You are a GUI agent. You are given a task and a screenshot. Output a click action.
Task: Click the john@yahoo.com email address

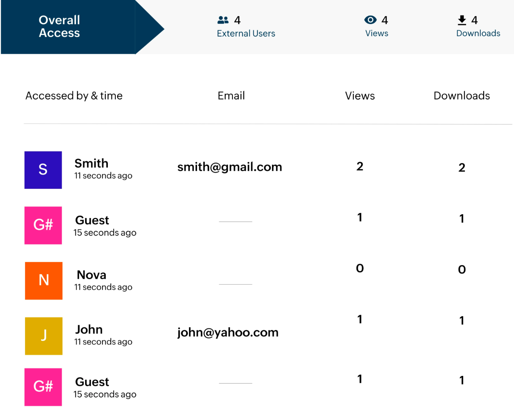tap(228, 332)
